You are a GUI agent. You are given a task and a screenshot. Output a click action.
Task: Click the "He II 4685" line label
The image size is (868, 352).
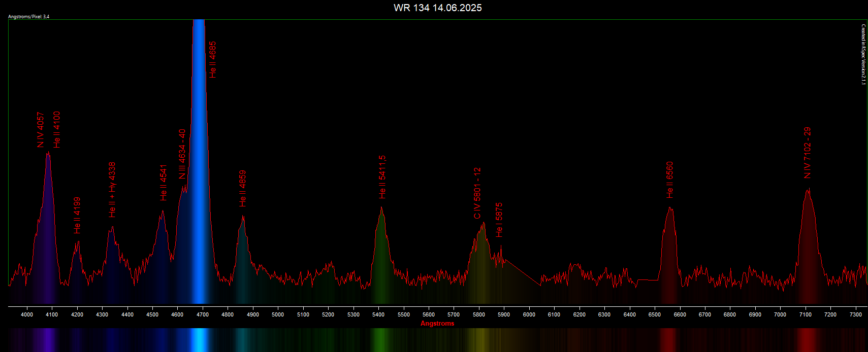[213, 60]
